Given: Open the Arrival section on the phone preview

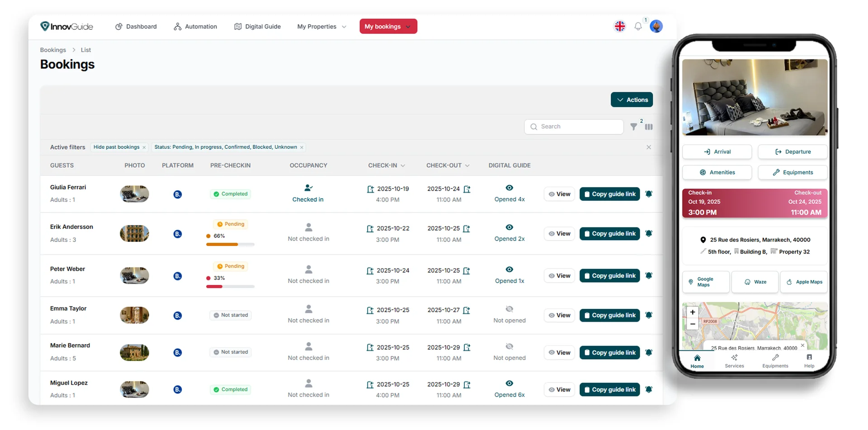Looking at the screenshot, I should pos(717,151).
